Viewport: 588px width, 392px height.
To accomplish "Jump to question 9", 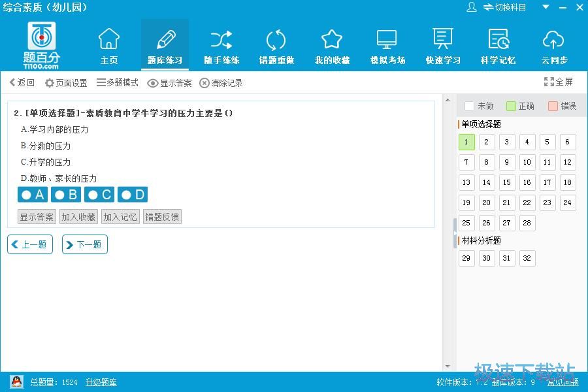I will click(x=507, y=162).
